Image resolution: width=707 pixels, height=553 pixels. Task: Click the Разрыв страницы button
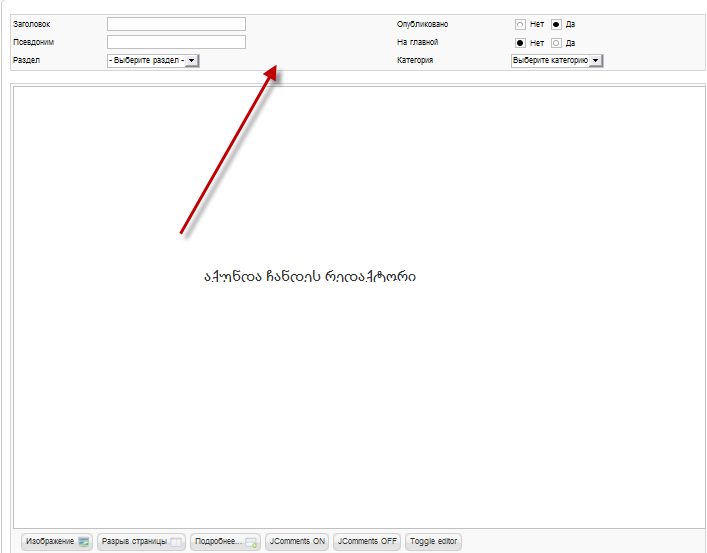(x=141, y=541)
